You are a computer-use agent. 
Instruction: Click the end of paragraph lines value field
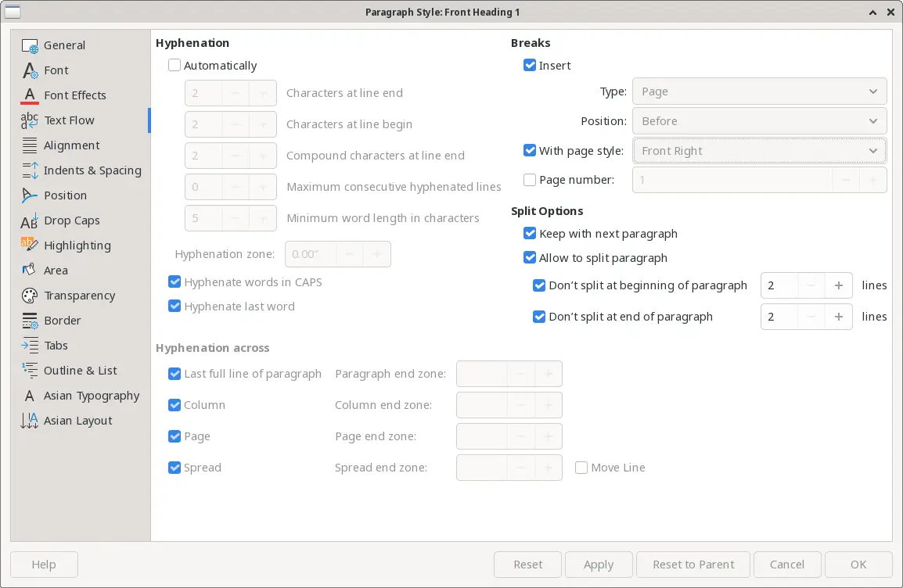[x=779, y=317]
